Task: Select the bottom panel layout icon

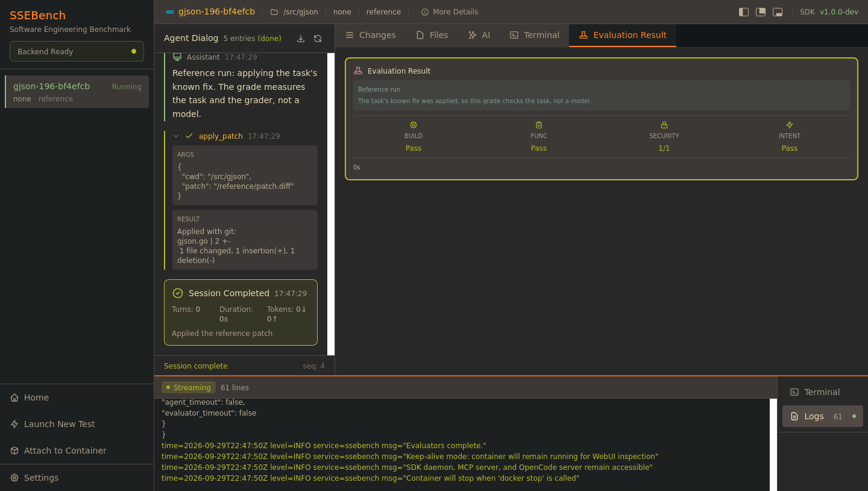Action: 778,12
